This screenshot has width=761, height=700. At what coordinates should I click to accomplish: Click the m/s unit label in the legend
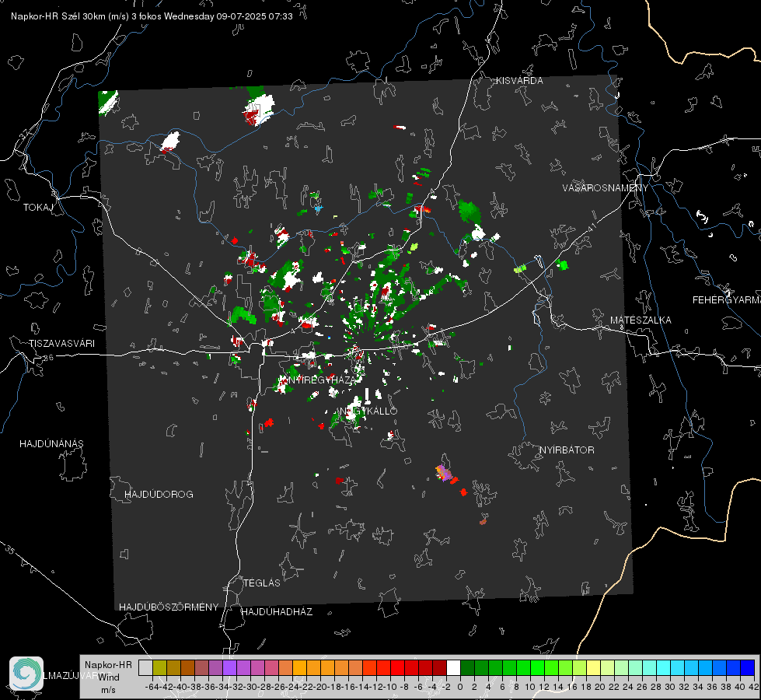click(108, 689)
